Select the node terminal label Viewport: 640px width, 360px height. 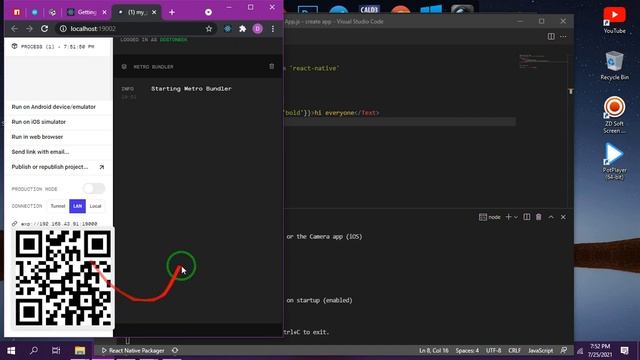pyautogui.click(x=490, y=217)
